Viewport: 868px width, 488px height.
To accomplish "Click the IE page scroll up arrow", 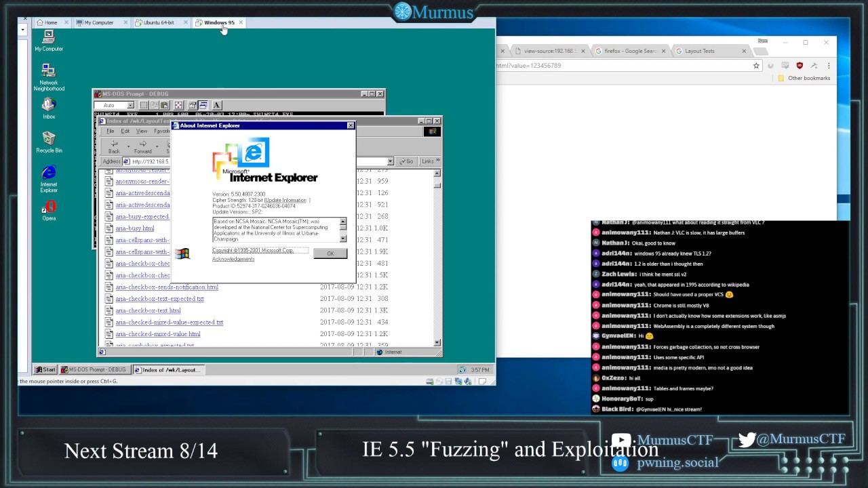I will pyautogui.click(x=437, y=174).
